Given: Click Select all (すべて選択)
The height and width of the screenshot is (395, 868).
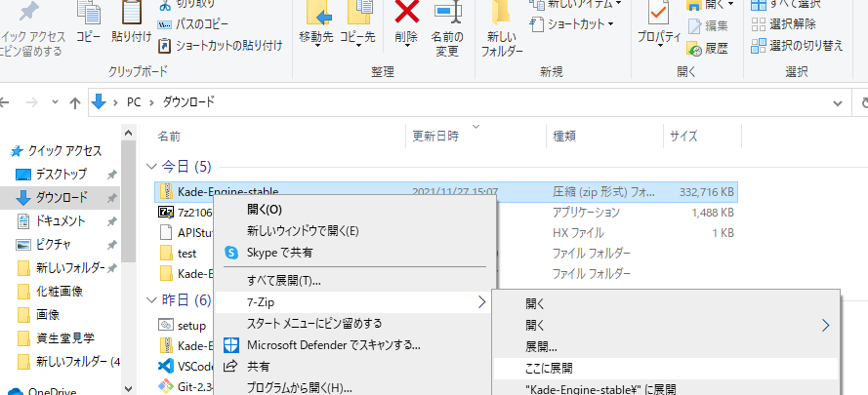Looking at the screenshot, I should pos(786,5).
